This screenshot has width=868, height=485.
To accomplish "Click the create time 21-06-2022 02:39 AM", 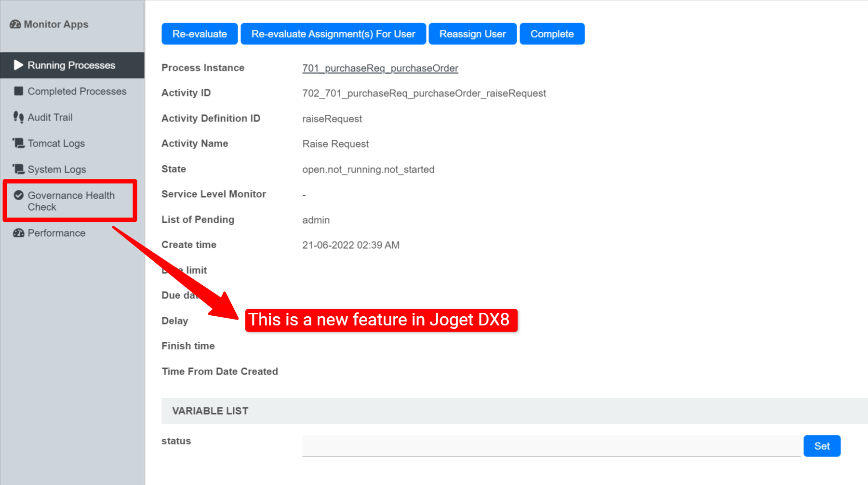I will [351, 245].
